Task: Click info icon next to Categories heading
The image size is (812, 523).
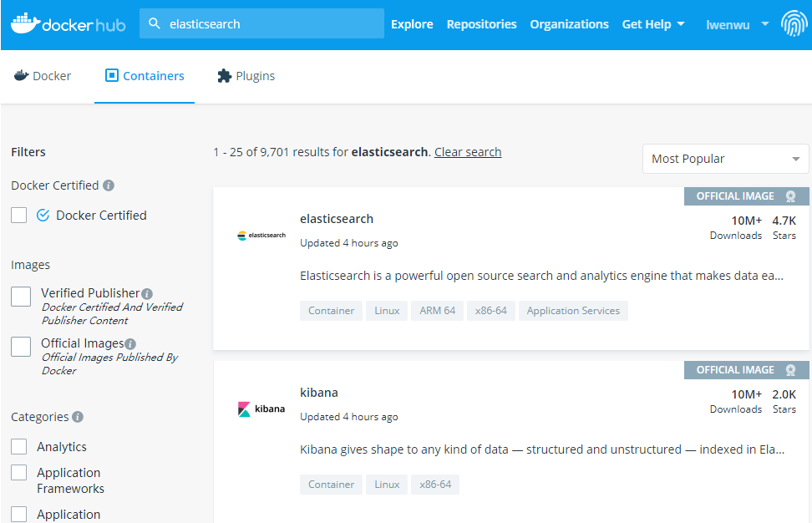Action: 78,417
